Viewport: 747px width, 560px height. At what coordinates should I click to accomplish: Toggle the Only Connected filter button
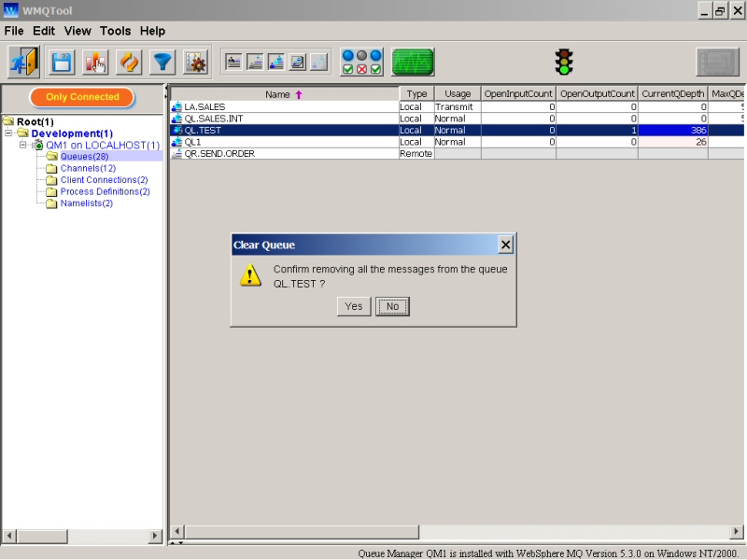(82, 97)
